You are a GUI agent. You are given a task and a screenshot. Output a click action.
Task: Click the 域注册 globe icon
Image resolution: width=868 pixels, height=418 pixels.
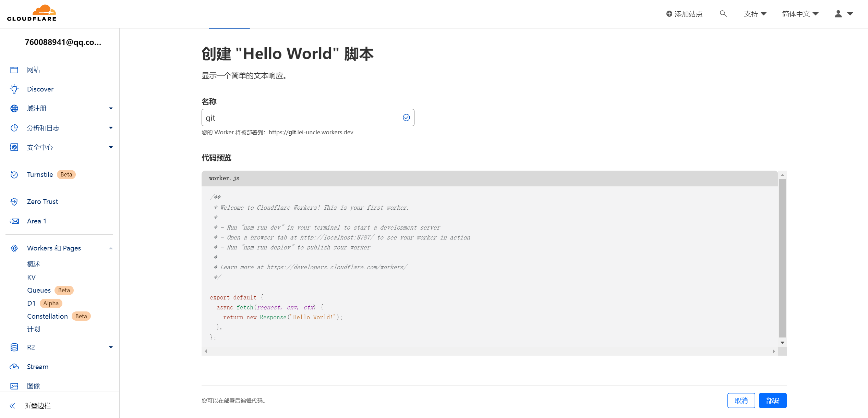pyautogui.click(x=14, y=109)
